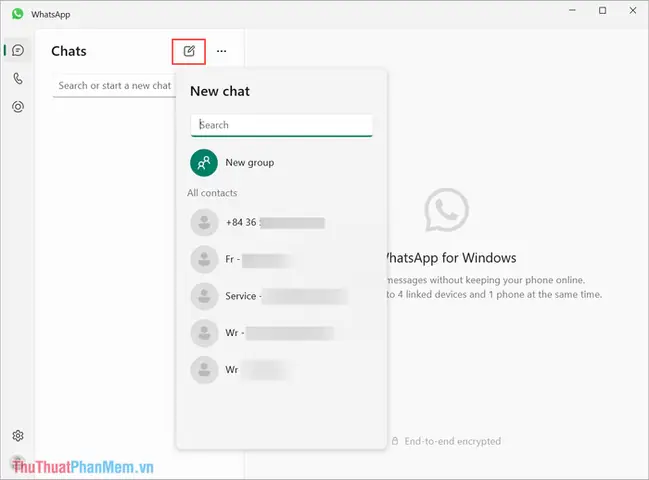649x480 pixels.
Task: Click the New chat compose icon
Action: (x=189, y=51)
